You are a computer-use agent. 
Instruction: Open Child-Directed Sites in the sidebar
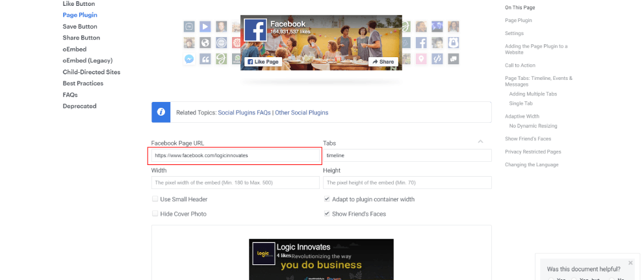pos(92,72)
